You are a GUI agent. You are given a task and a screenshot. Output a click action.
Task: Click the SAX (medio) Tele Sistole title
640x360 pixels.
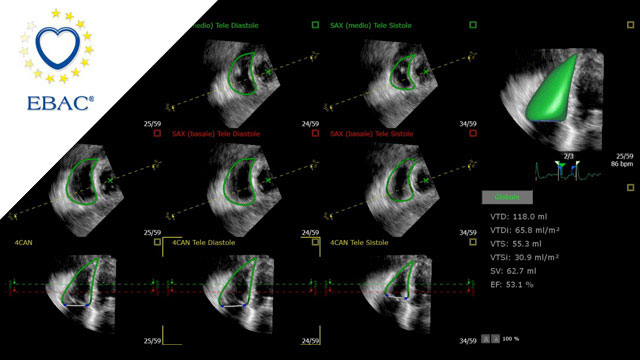pos(371,25)
